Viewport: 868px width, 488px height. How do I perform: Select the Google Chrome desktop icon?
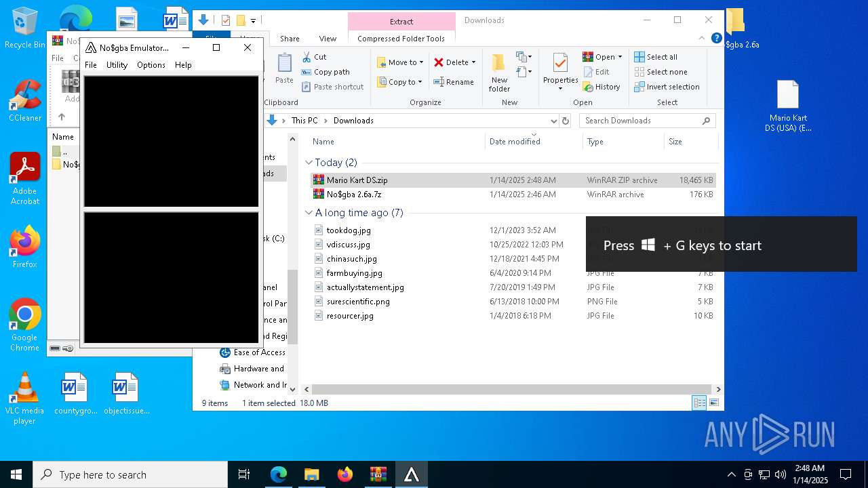pos(24,325)
